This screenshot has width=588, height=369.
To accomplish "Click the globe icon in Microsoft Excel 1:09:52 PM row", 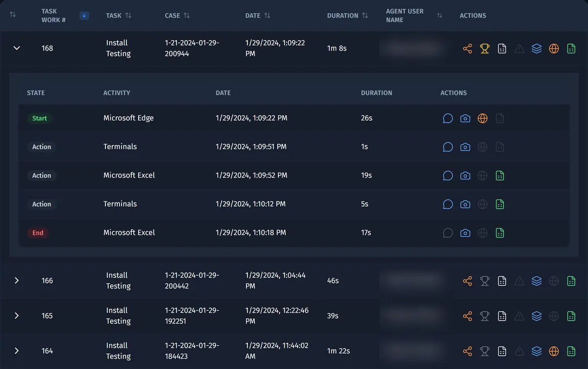I will [483, 175].
